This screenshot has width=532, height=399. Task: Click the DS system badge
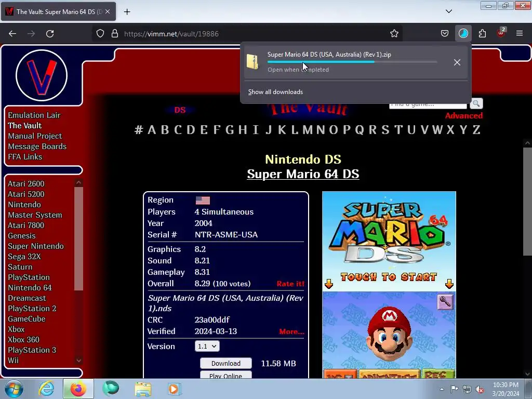click(180, 110)
